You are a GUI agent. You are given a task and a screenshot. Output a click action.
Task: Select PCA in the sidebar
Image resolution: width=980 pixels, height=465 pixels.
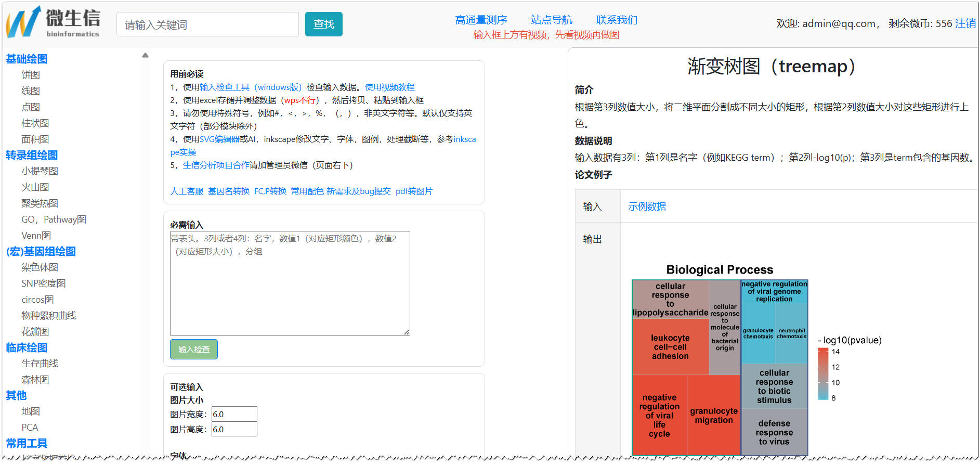pos(30,428)
